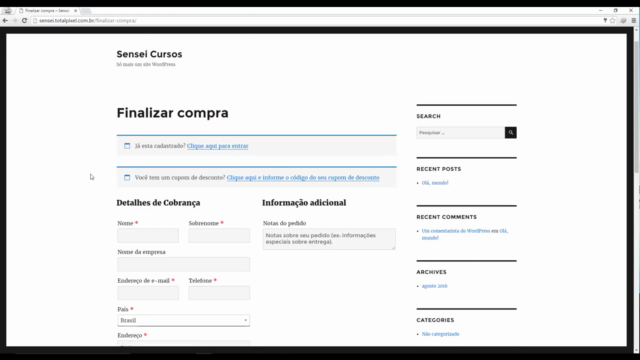This screenshot has height=360, width=640.
Task: Open 'Um comentarista do WordPress' link
Action: pyautogui.click(x=456, y=231)
